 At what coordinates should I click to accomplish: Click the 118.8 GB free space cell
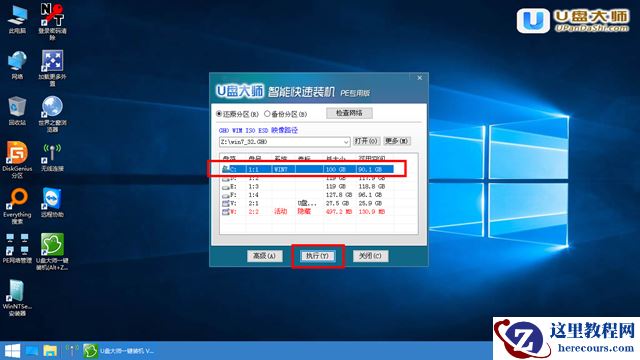pyautogui.click(x=371, y=187)
